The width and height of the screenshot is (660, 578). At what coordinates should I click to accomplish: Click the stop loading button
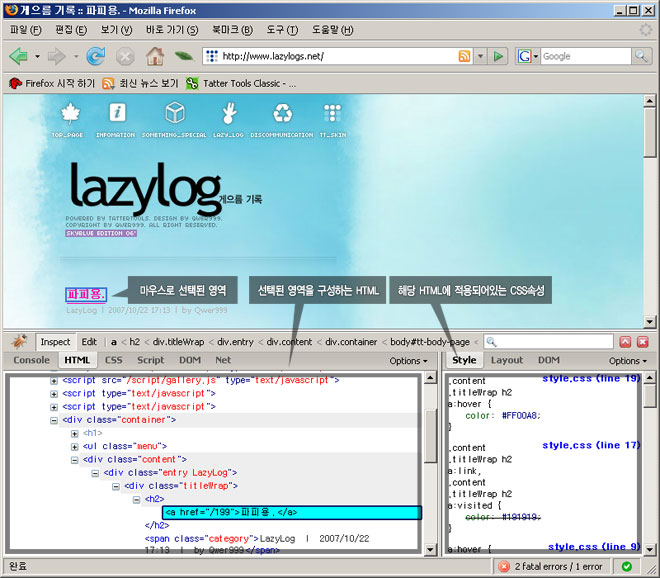(x=125, y=56)
